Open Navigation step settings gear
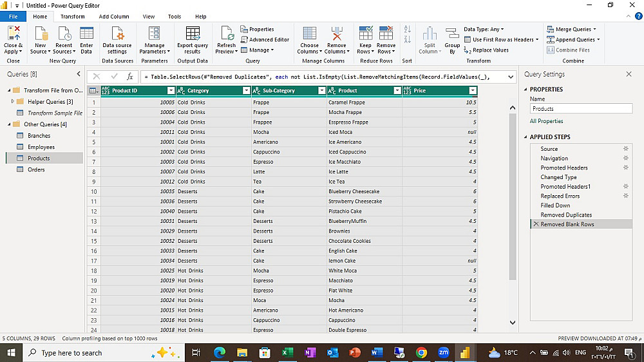Viewport: 644px width, 362px height. [x=625, y=158]
